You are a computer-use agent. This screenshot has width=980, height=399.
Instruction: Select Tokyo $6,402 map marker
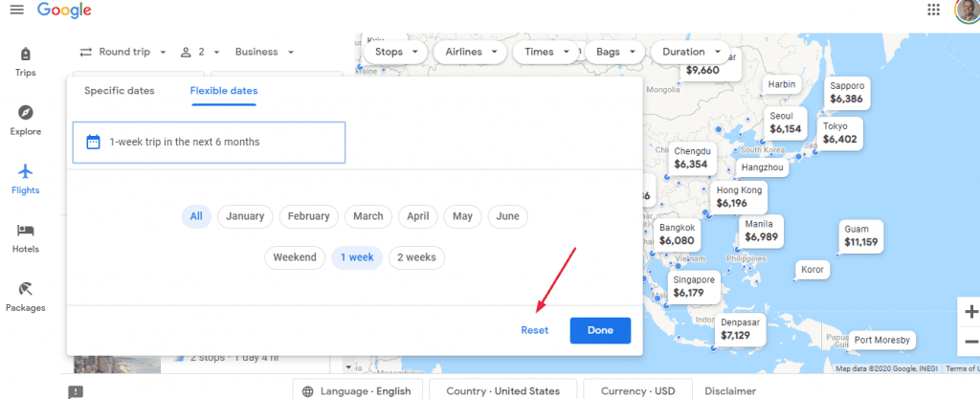coord(839,133)
